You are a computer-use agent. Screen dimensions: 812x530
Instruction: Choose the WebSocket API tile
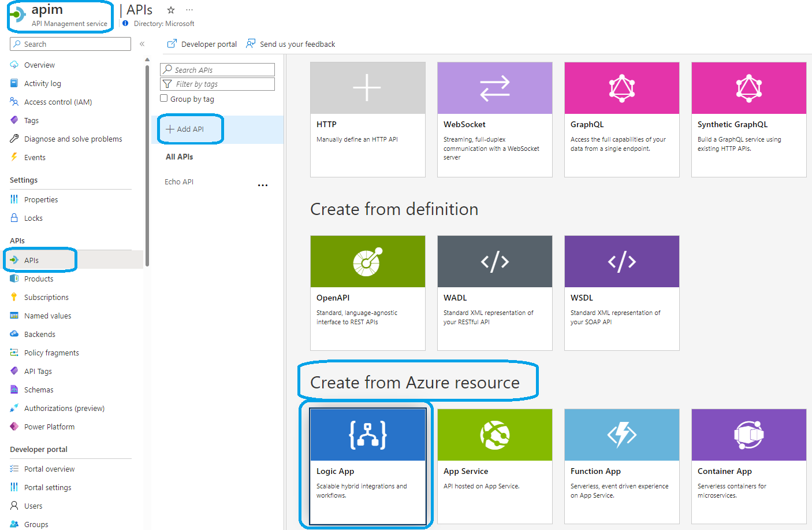(495, 120)
